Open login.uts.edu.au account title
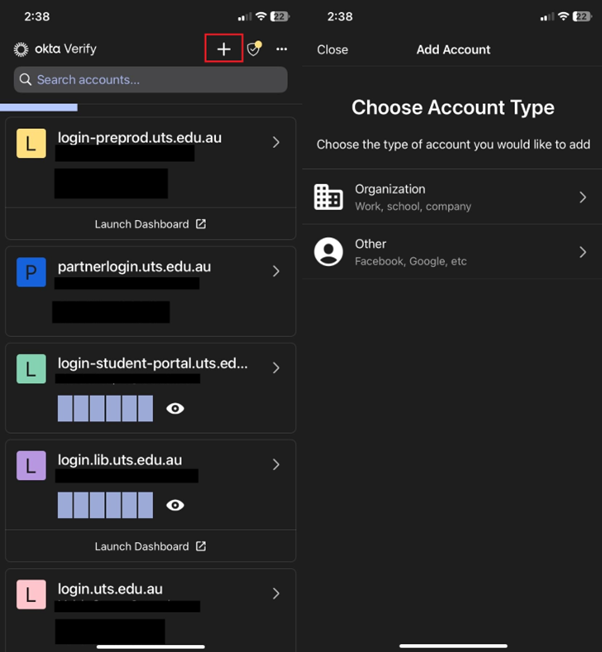The height and width of the screenshot is (652, 602). (110, 589)
